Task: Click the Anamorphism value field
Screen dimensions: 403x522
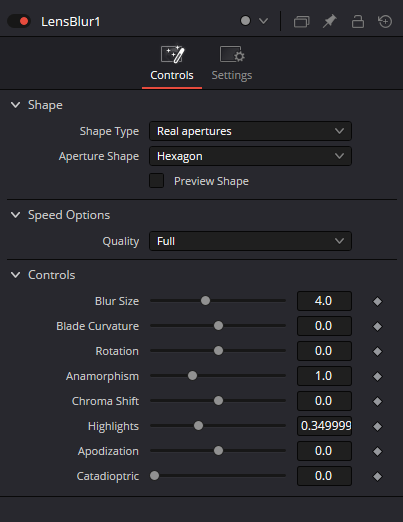Action: [x=324, y=376]
